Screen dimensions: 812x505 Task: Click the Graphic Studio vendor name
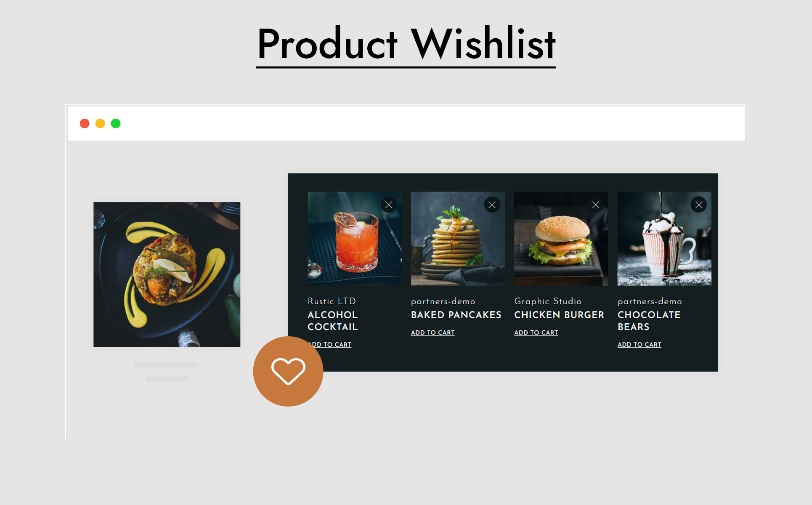(x=548, y=301)
